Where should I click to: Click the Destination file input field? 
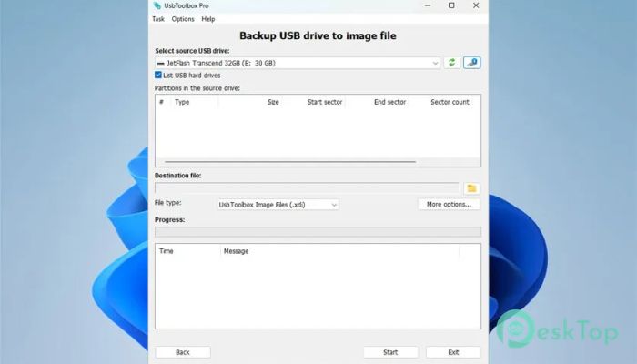pyautogui.click(x=307, y=188)
